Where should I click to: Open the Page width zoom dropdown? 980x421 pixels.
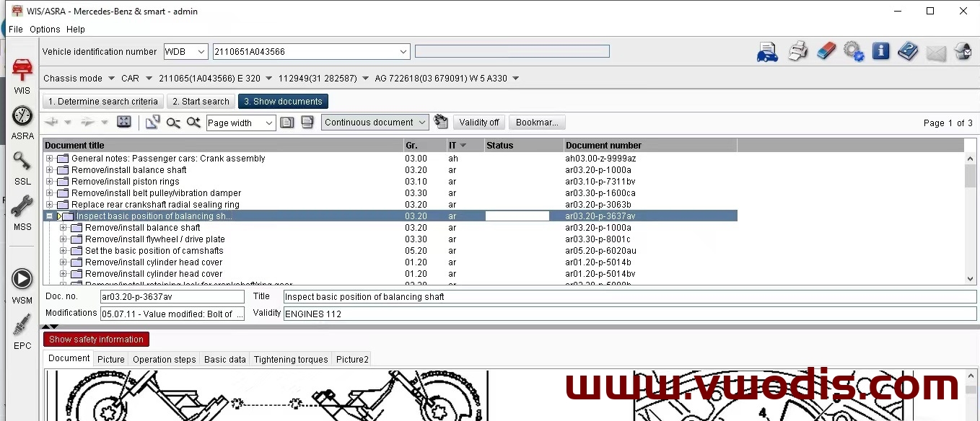click(269, 123)
